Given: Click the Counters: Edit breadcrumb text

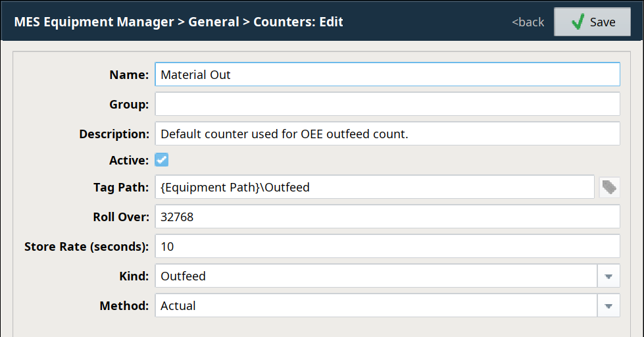Looking at the screenshot, I should [298, 22].
